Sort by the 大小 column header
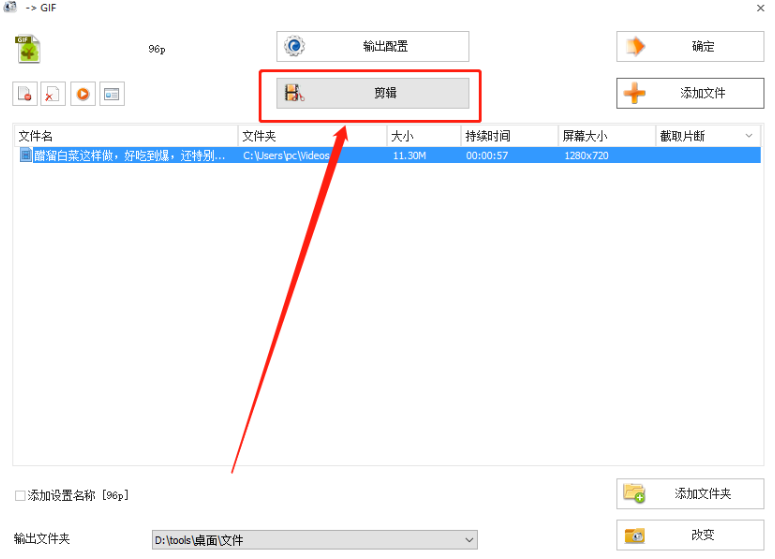This screenshot has width=775, height=559. coord(424,136)
